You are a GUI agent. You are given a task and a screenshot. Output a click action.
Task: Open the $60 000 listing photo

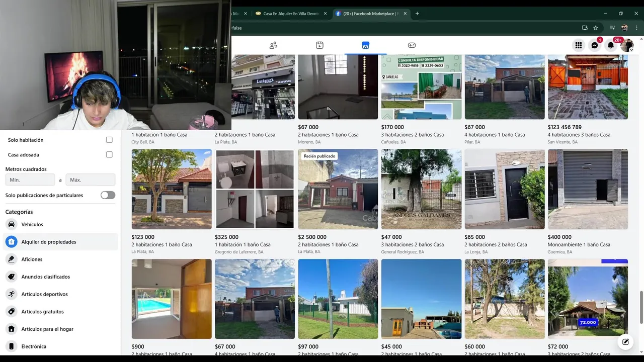505,299
